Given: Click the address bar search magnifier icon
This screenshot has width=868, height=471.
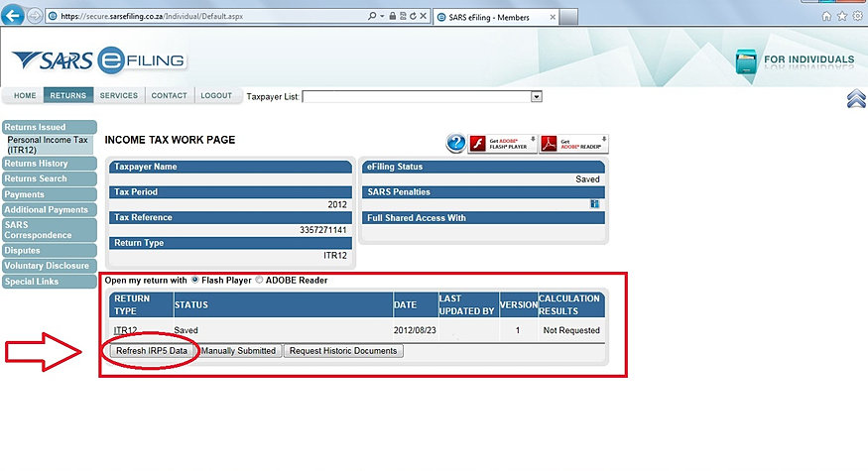Looking at the screenshot, I should (x=372, y=16).
